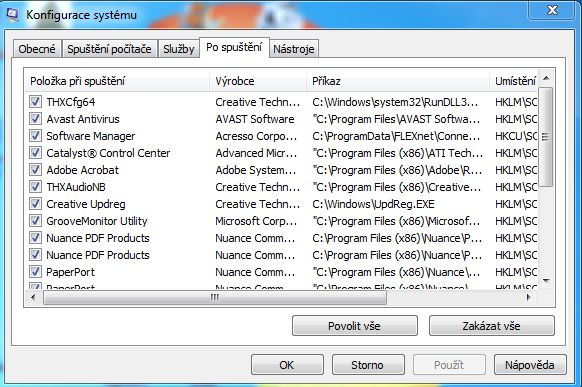Click the C:\Windows\system32\RunDLL3... command cell

395,102
